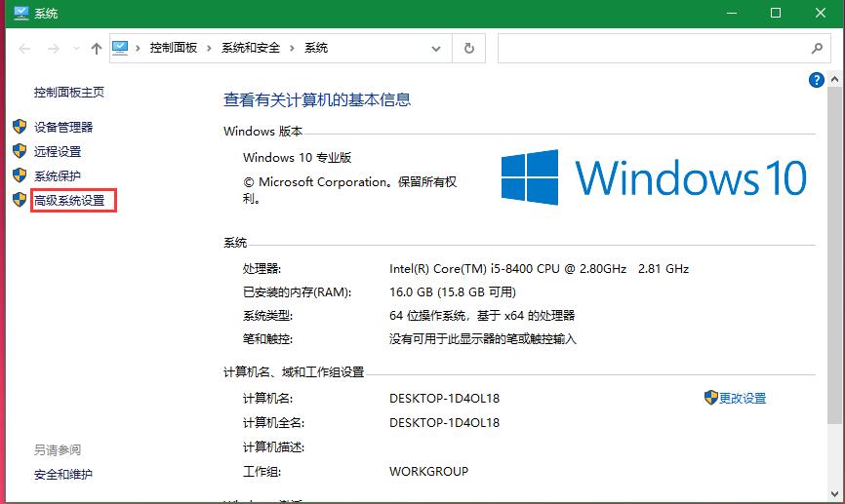This screenshot has height=504, width=845.
Task: Open the recent locations dropdown arrow
Action: tap(76, 49)
